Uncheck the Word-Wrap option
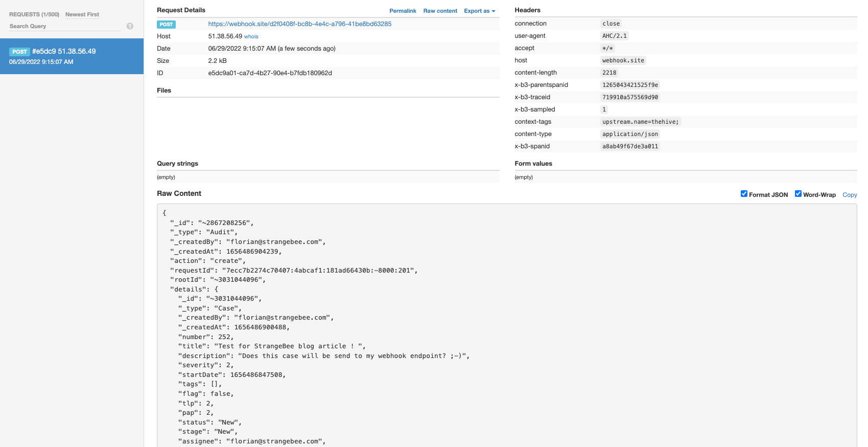Screen dimensions: 868x447 click(798, 194)
